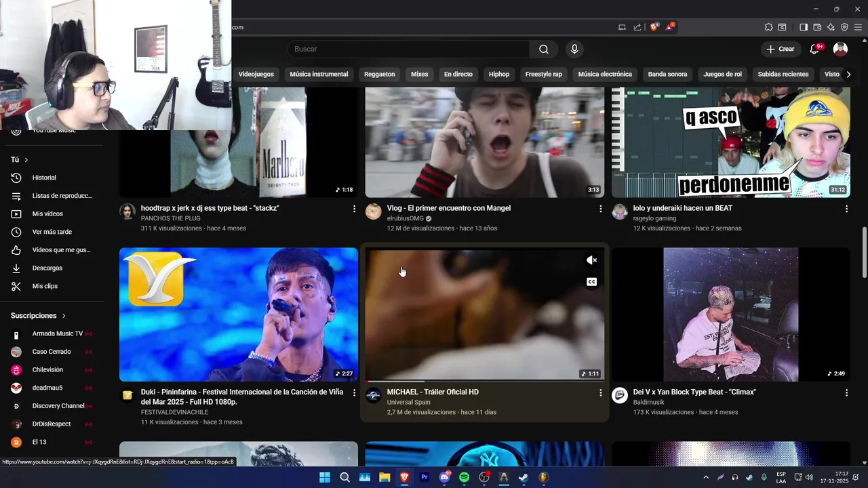Open the account avatar menu
This screenshot has width=868, height=488.
(x=840, y=49)
